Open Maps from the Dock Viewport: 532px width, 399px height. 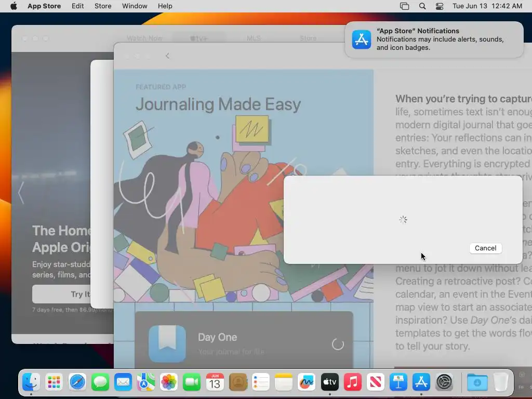coord(146,382)
